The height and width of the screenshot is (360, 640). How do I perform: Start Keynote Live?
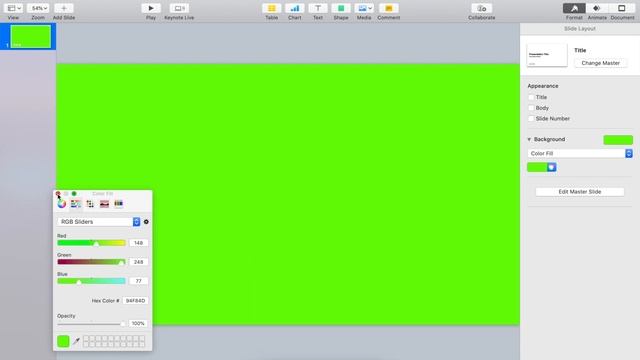179,8
